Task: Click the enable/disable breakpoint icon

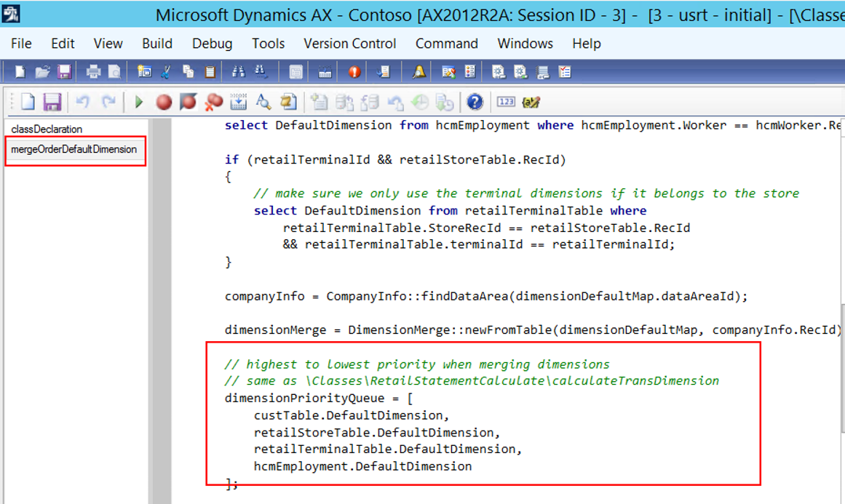Action: click(188, 102)
